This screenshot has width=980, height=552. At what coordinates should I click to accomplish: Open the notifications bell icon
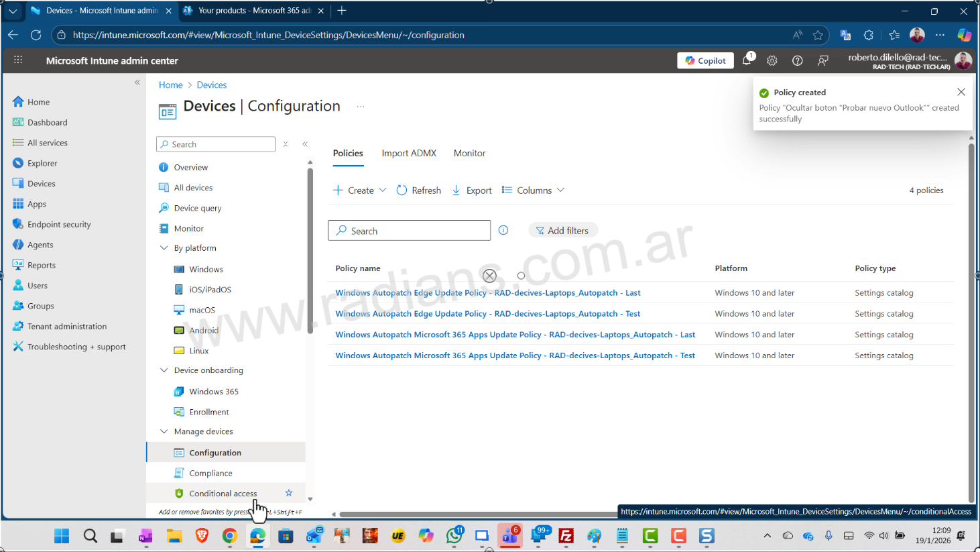click(x=747, y=60)
